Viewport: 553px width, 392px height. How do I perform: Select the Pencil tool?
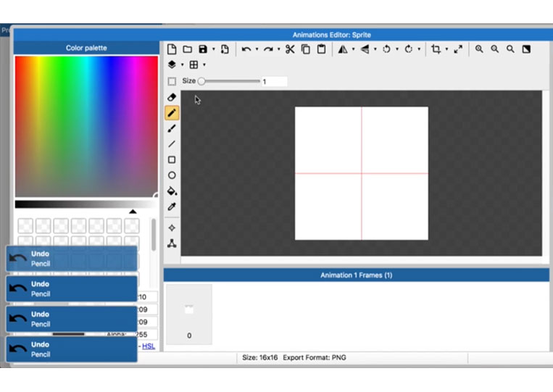pyautogui.click(x=172, y=113)
